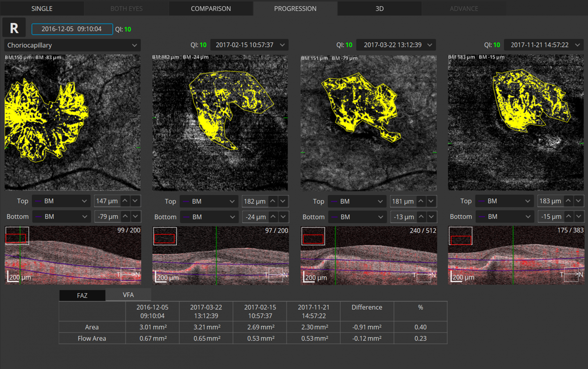Decrease first scan Bottom offset -79 µm

pos(135,216)
